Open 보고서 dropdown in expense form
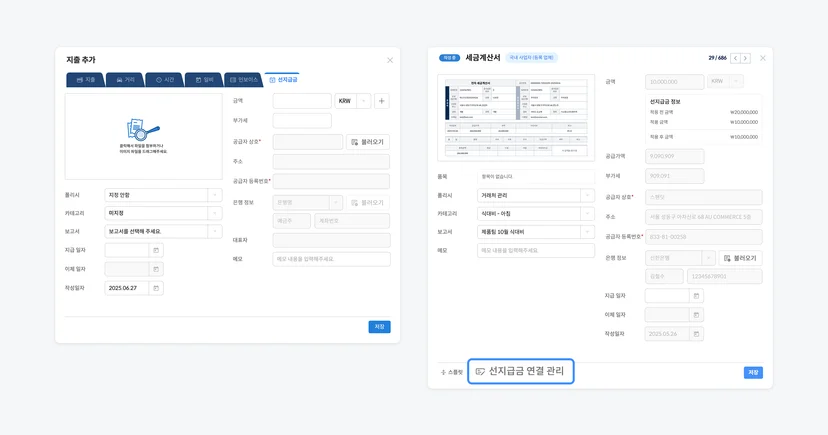 (163, 231)
